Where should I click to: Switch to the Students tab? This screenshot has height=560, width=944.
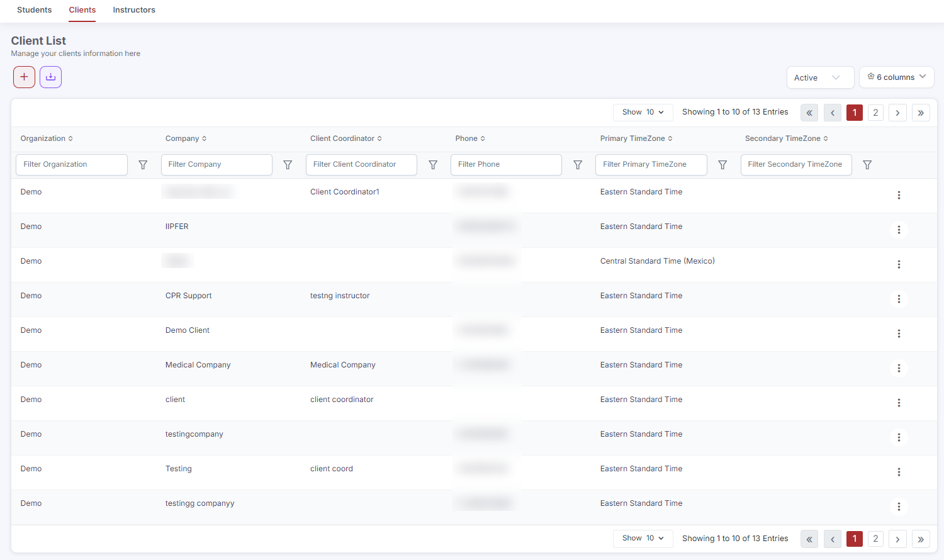(35, 10)
